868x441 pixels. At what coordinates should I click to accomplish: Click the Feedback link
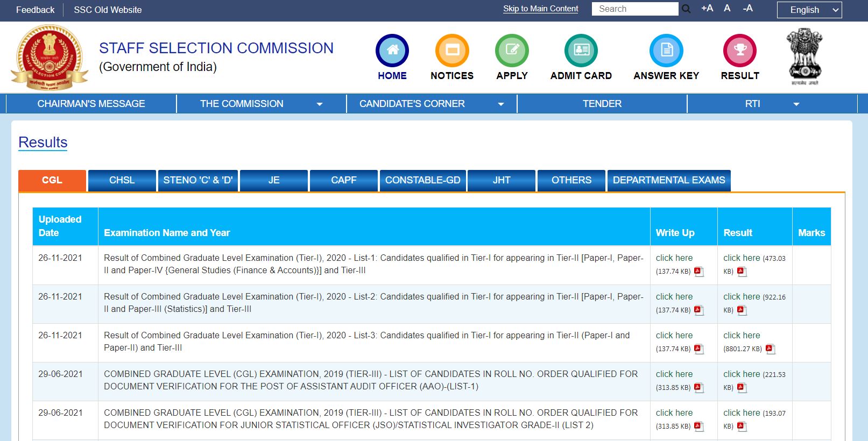click(36, 10)
